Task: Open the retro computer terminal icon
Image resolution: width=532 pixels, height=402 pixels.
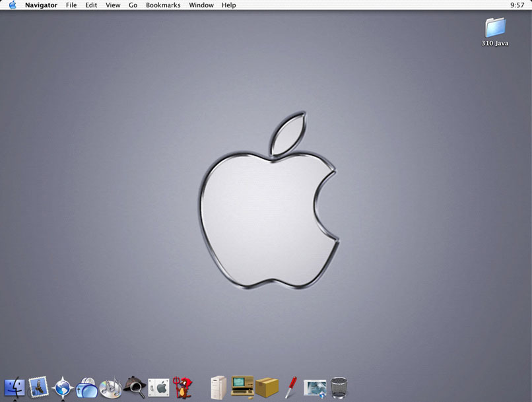Action: [x=242, y=387]
